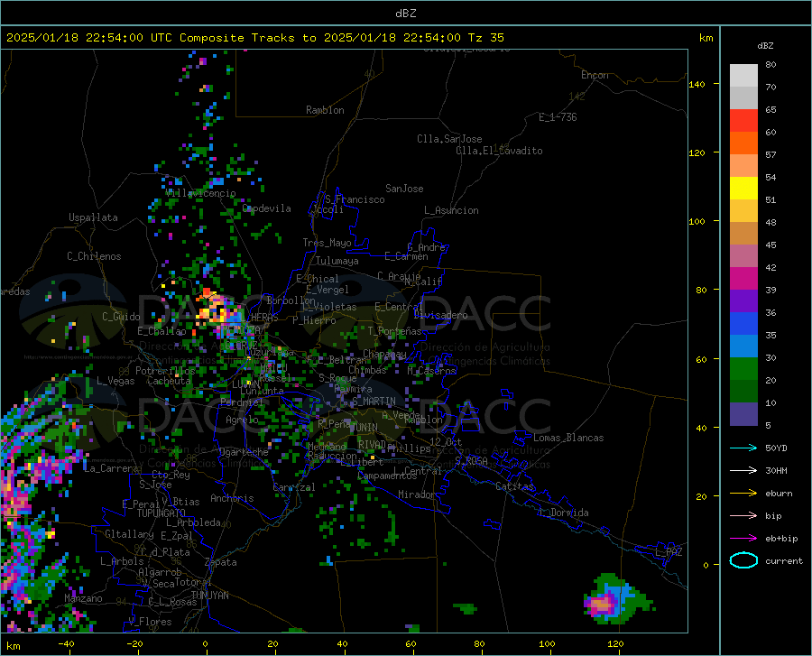Screen dimensions: 812x656
Task: Click the Uspallata map label
Action: 93,217
